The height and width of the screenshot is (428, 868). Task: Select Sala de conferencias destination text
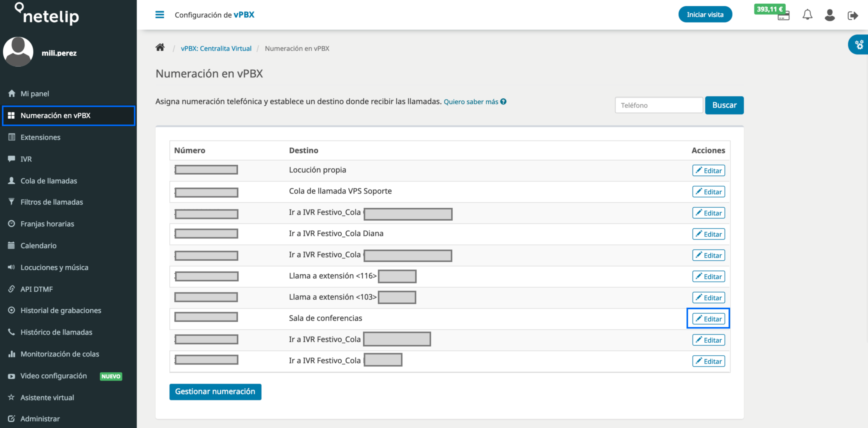pos(325,318)
